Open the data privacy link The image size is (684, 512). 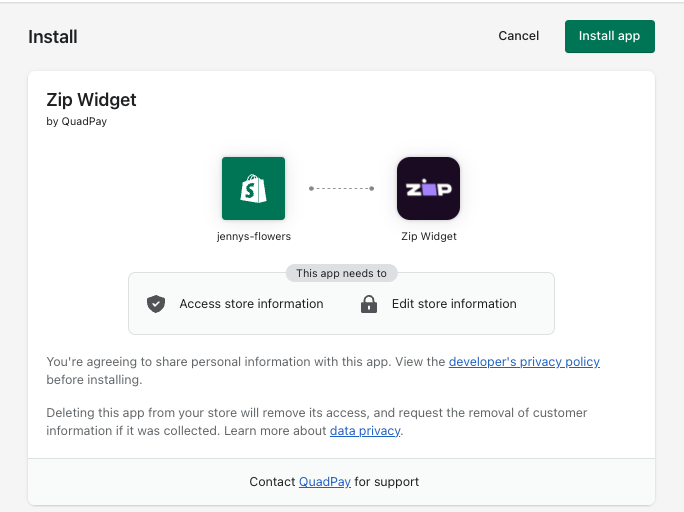[x=365, y=430]
